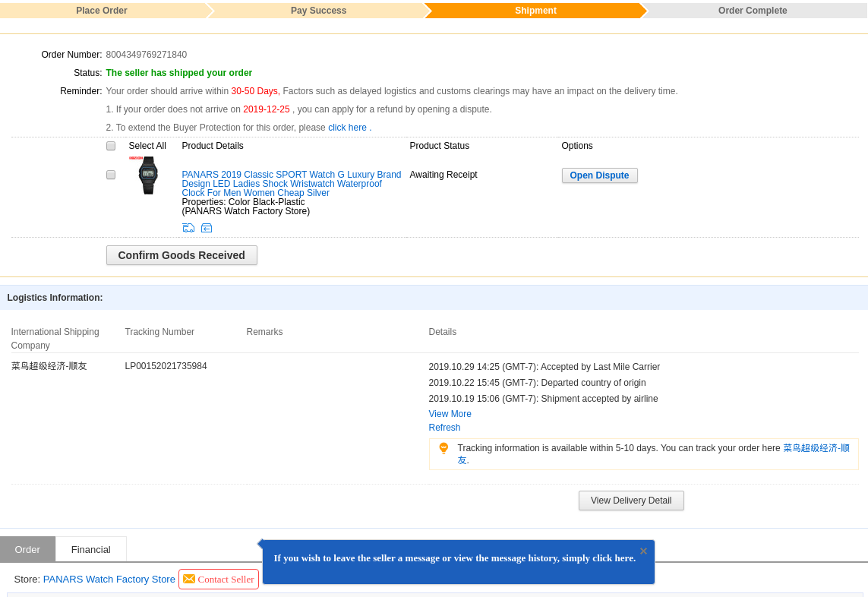The height and width of the screenshot is (597, 868).
Task: Tick the PANARS watch product checkbox
Action: 111,175
